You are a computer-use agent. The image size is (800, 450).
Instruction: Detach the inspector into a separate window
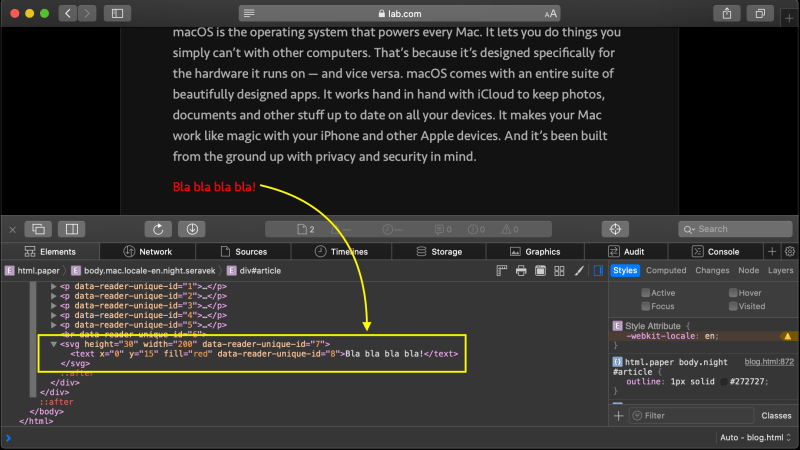click(38, 229)
